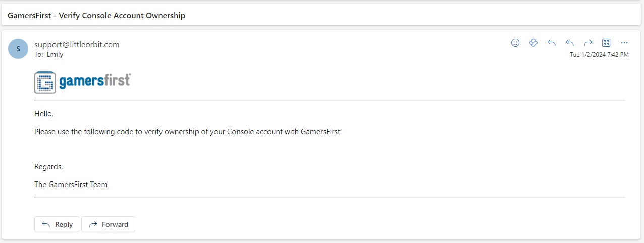Click the GamersFirst logo image

pyautogui.click(x=83, y=82)
